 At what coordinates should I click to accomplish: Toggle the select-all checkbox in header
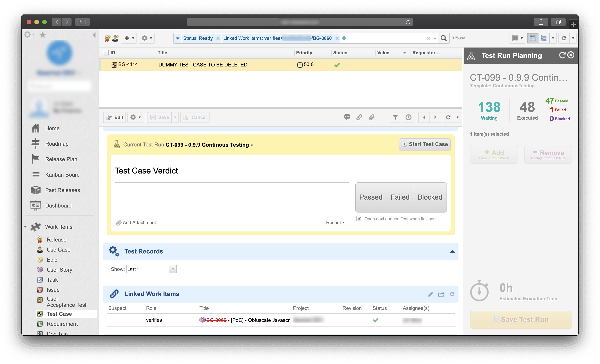coord(106,53)
